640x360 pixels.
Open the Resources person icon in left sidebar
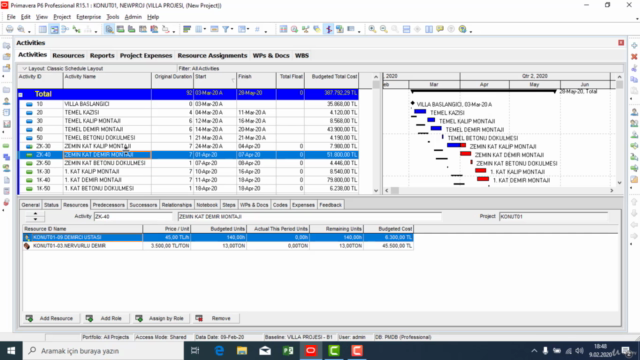[6, 101]
